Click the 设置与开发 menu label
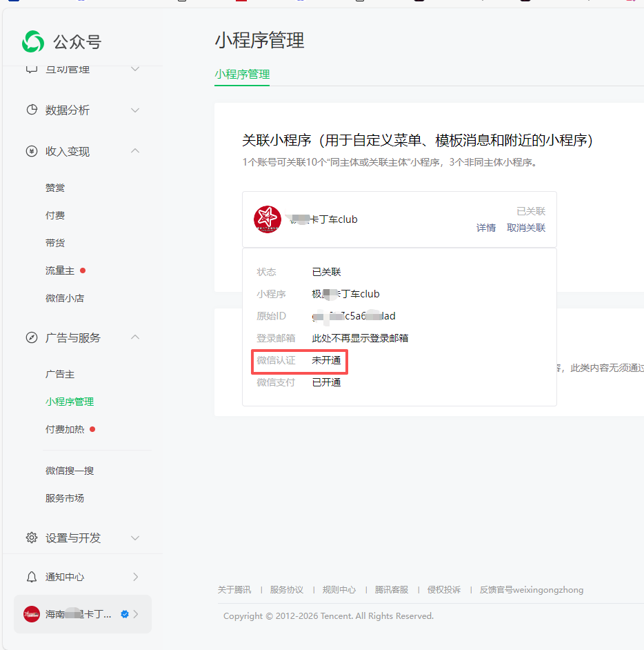The height and width of the screenshot is (650, 644). (x=73, y=538)
